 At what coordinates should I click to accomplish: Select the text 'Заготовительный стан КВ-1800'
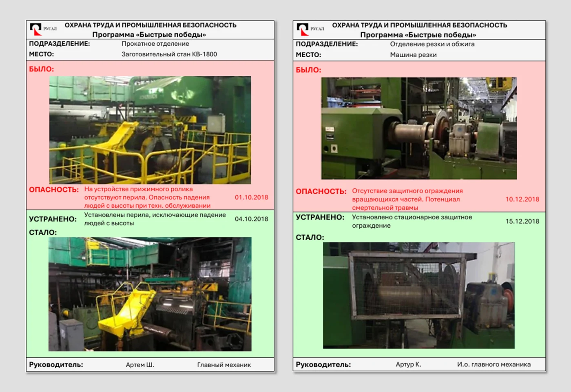pyautogui.click(x=169, y=54)
